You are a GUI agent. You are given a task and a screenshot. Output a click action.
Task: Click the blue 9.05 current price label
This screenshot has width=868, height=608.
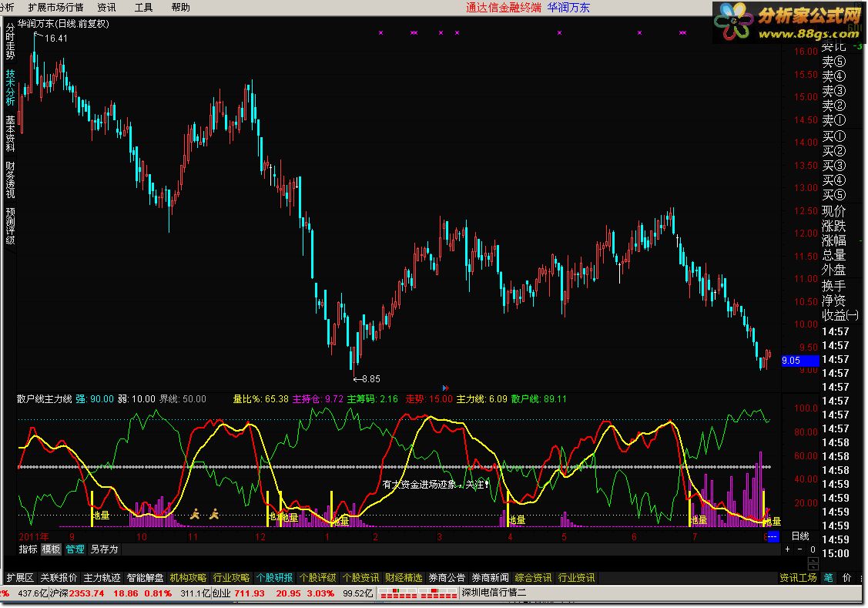point(799,361)
